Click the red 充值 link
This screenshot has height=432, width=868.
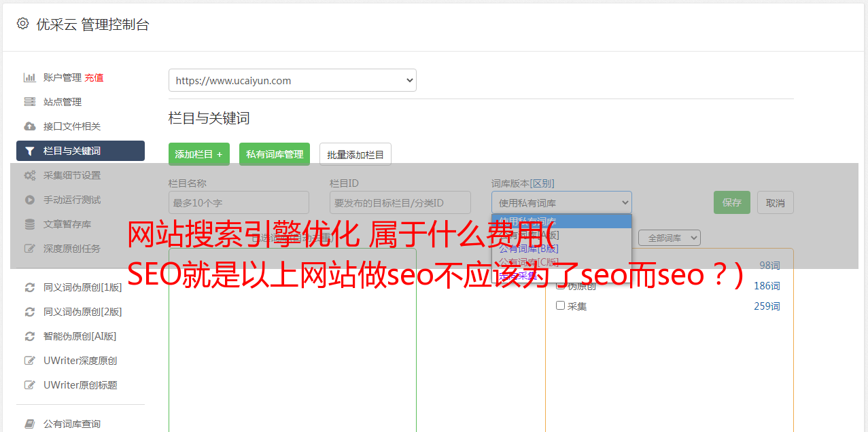click(94, 77)
